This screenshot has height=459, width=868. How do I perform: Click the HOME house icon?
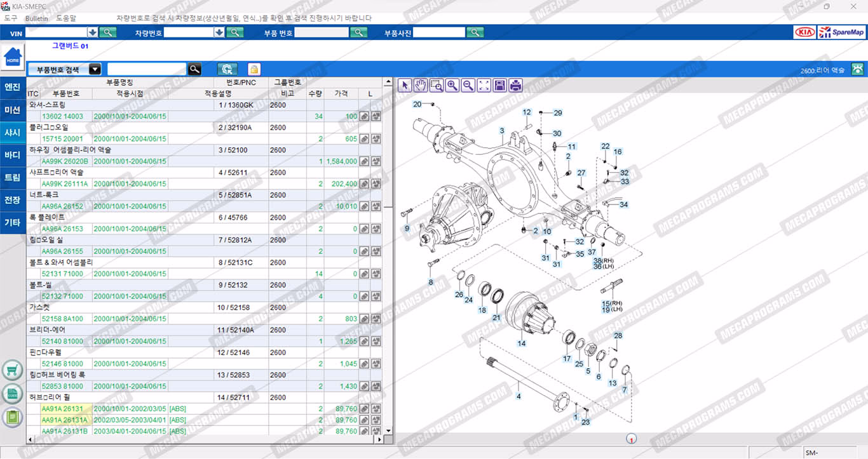click(13, 58)
